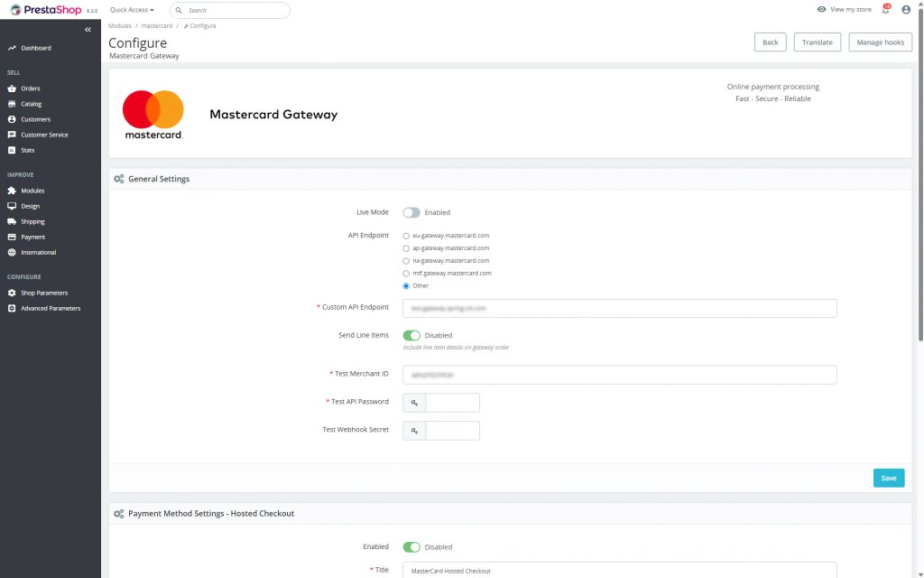Click the Shop Parameters gear icon

(x=12, y=293)
